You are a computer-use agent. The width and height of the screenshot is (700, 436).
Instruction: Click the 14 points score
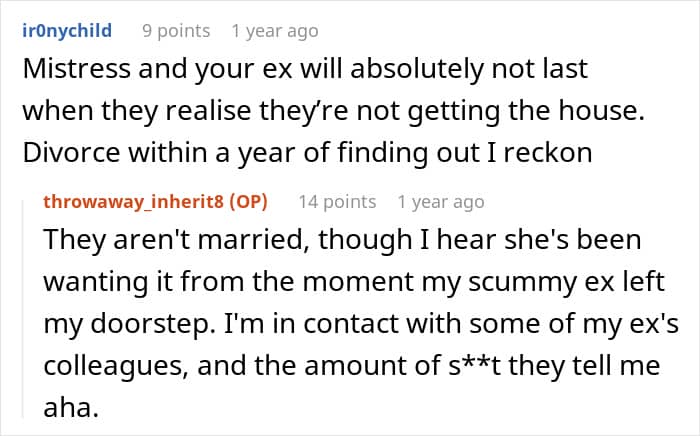click(337, 202)
